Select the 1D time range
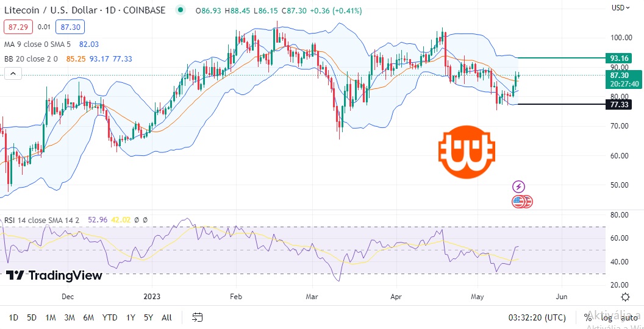Image resolution: width=644 pixels, height=329 pixels. click(13, 317)
